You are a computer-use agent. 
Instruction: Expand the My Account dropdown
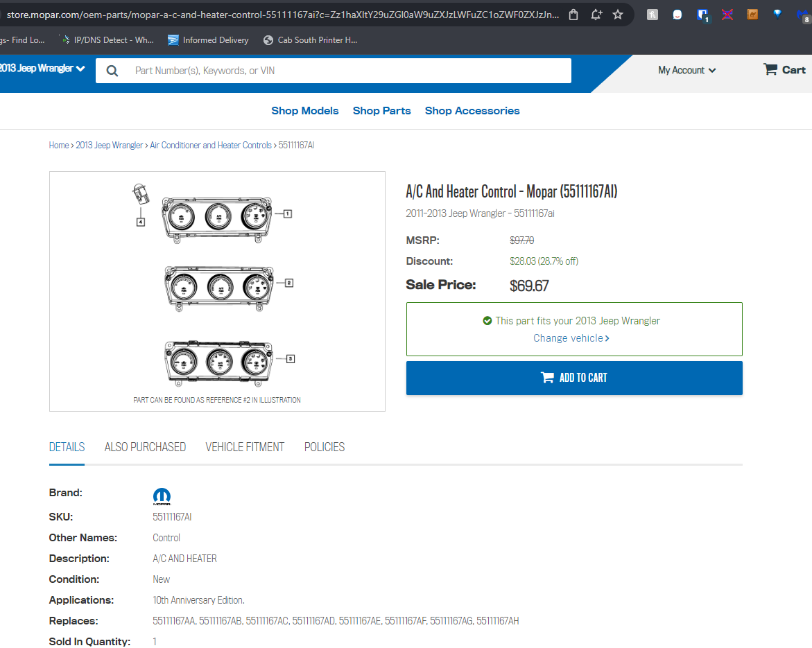pyautogui.click(x=686, y=70)
